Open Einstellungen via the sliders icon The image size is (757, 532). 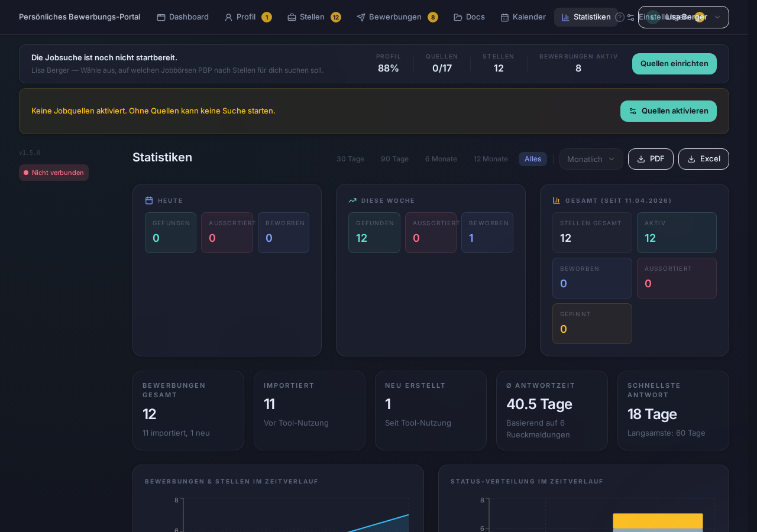[x=631, y=17]
